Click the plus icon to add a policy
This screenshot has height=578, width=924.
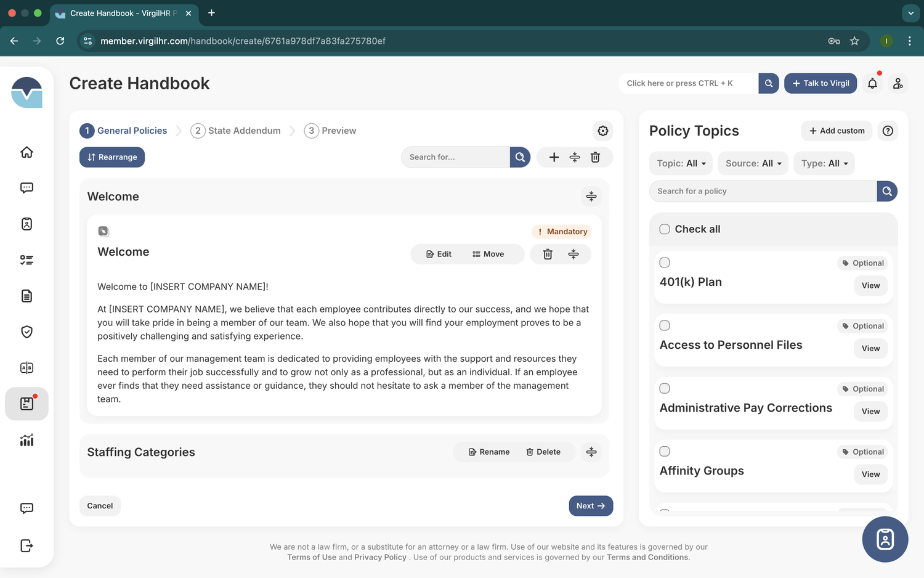(x=554, y=157)
